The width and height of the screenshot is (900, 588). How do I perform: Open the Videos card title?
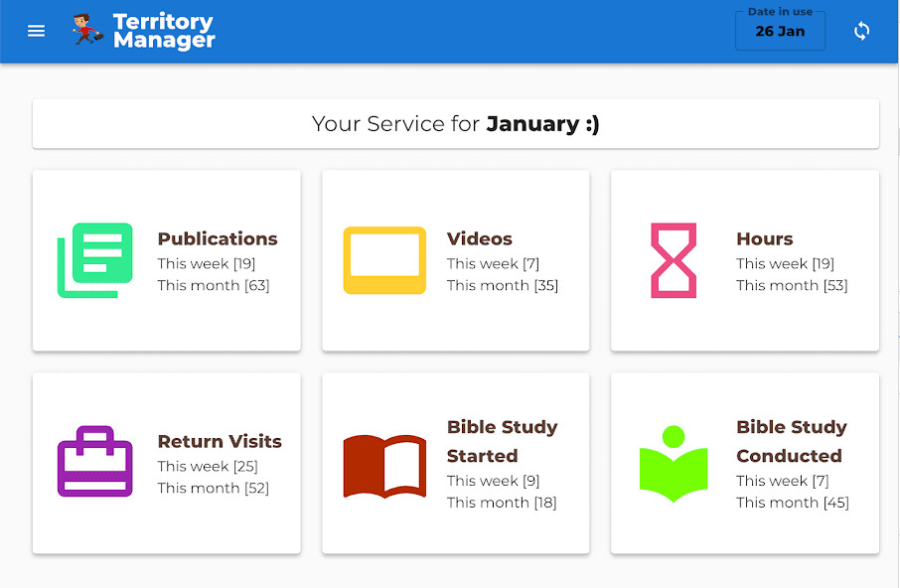(480, 239)
